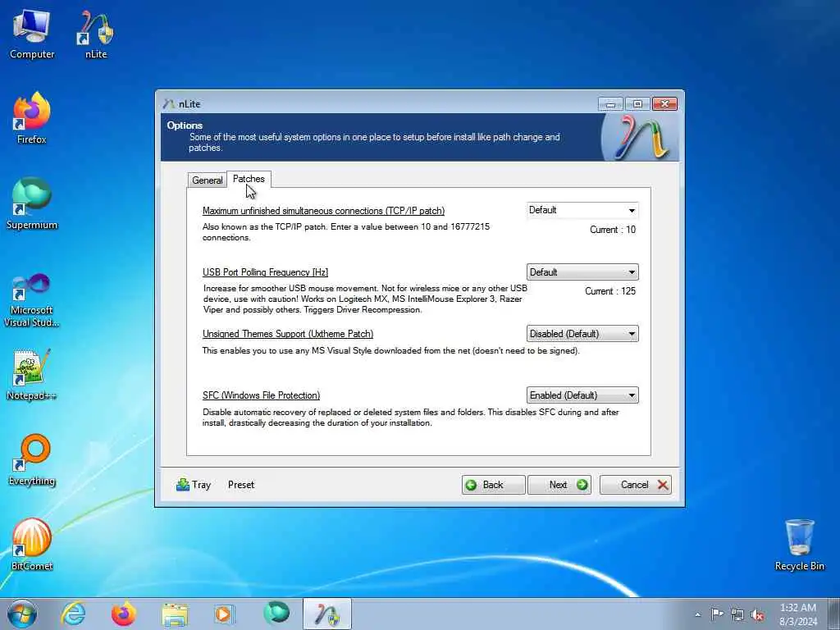Show hidden tray icons arrow
The width and height of the screenshot is (840, 630).
[x=697, y=614]
